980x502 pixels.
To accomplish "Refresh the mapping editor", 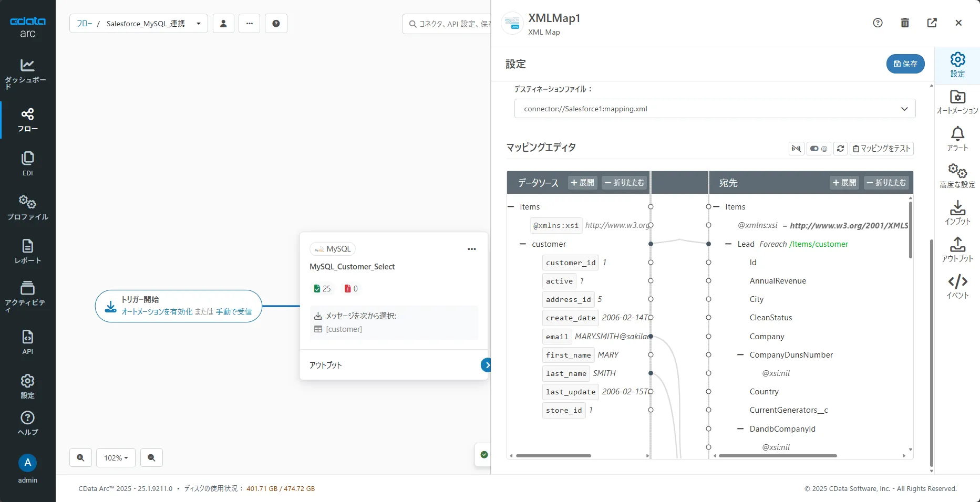I will [840, 149].
